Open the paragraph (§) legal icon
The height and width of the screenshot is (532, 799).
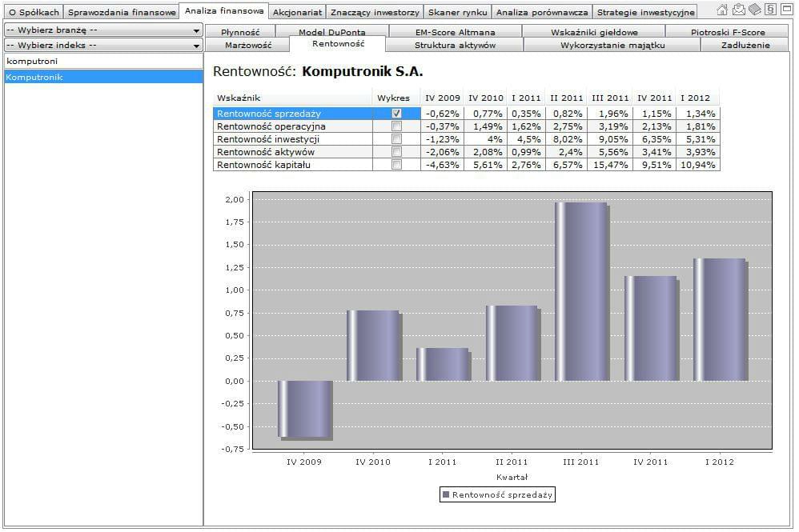point(770,9)
